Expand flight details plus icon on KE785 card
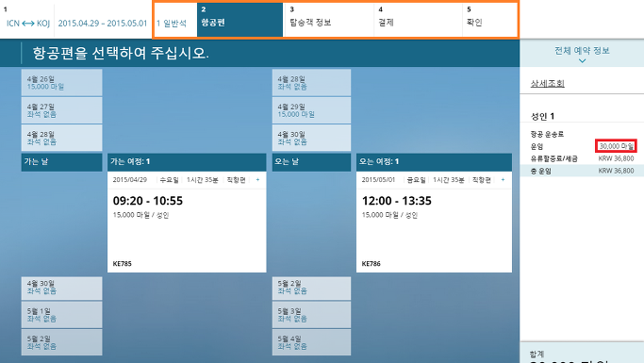Viewport: 644px width, 363px height. 257,180
